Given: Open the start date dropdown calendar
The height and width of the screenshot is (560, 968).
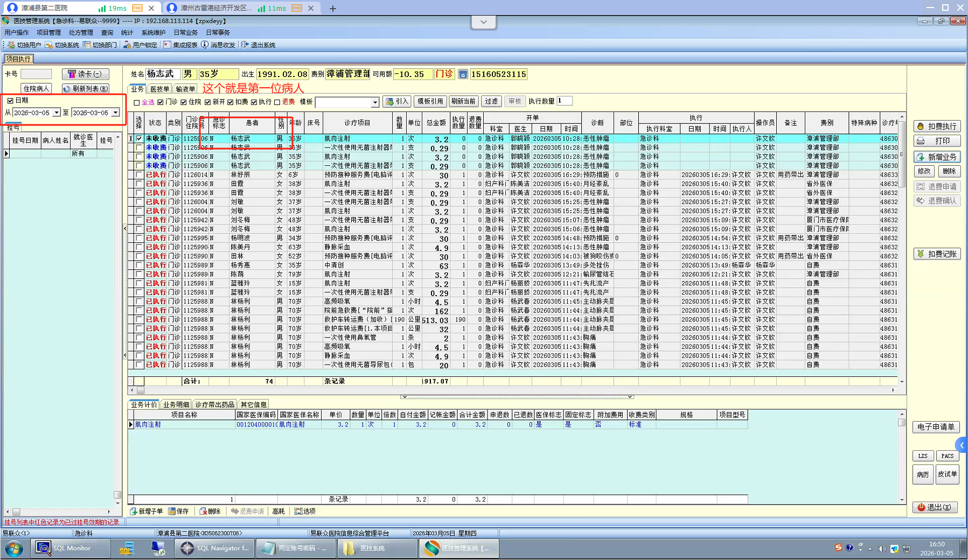Looking at the screenshot, I should coord(57,113).
